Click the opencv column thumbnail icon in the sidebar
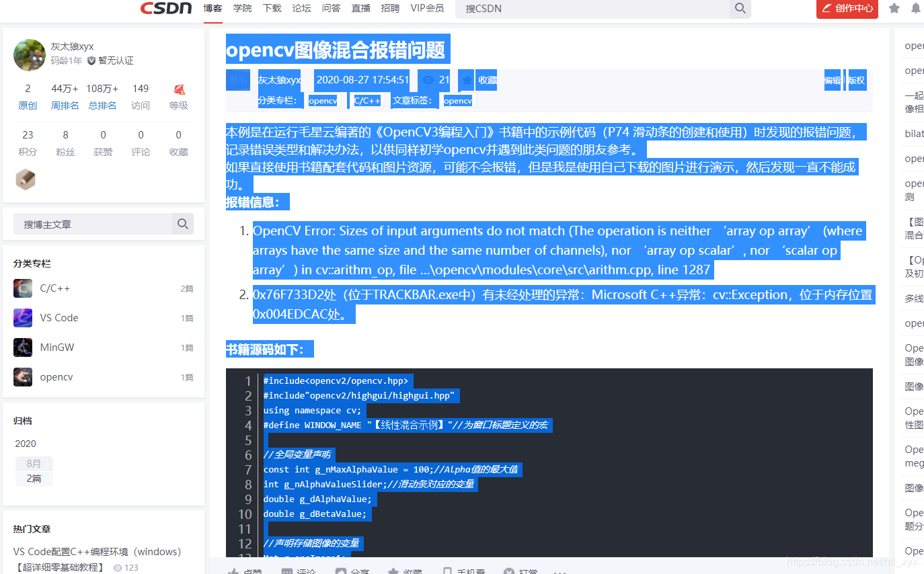The height and width of the screenshot is (574, 924). pyautogui.click(x=23, y=377)
